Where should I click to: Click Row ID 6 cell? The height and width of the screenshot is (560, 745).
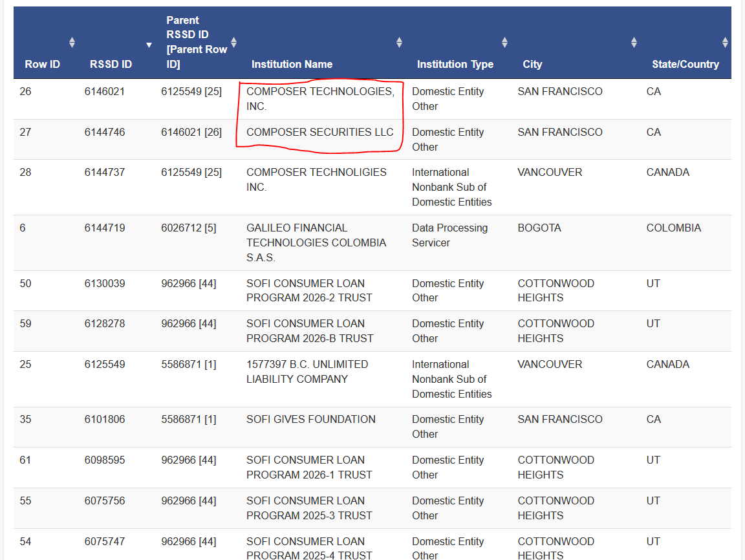pyautogui.click(x=23, y=228)
